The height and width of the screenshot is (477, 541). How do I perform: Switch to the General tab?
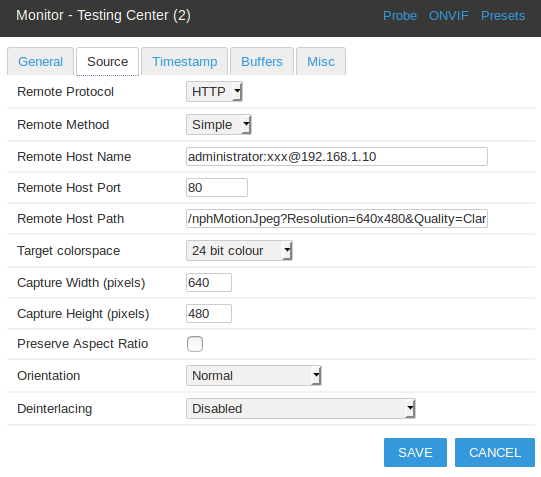click(x=40, y=61)
